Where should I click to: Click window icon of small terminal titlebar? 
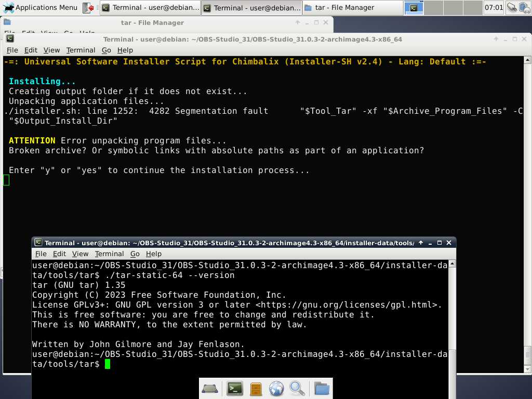(38, 242)
